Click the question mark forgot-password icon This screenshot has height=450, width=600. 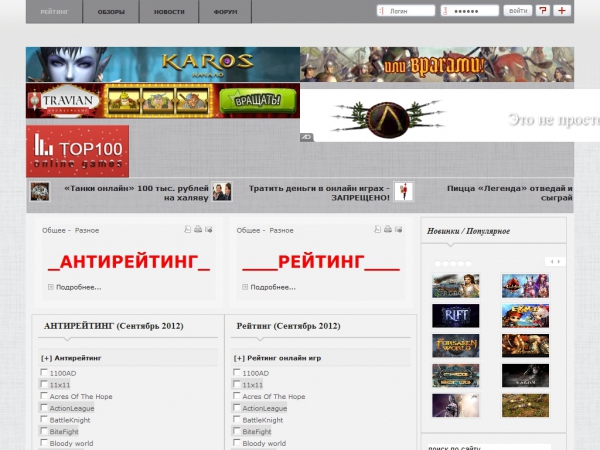tap(543, 11)
